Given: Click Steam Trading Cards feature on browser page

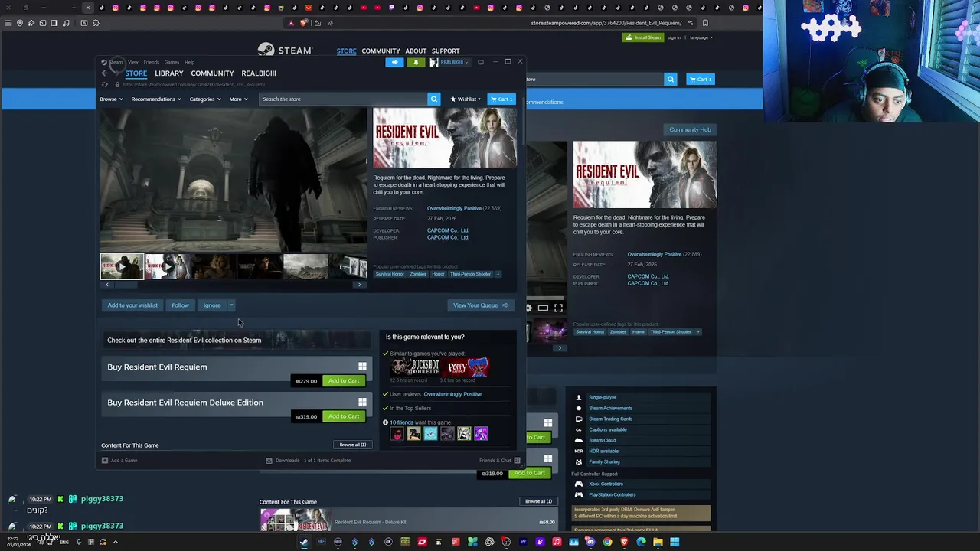Looking at the screenshot, I should 610,419.
